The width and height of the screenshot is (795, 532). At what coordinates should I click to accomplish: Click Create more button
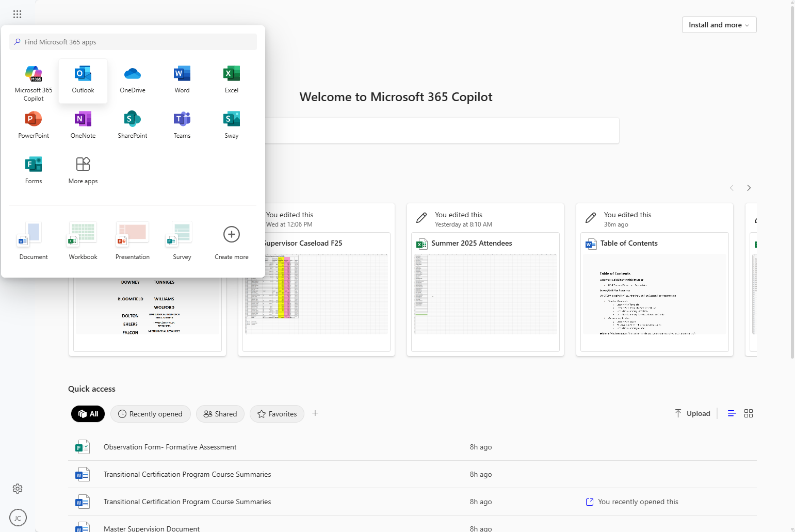click(x=232, y=241)
